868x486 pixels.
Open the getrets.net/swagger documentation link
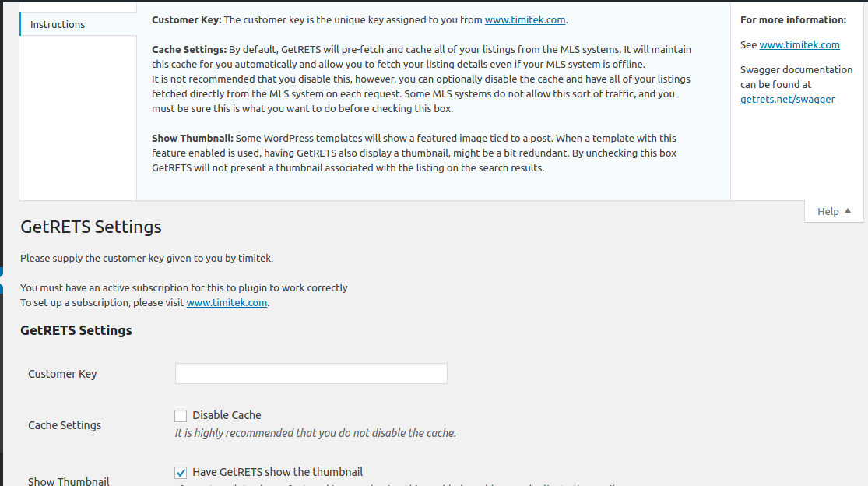coord(787,100)
